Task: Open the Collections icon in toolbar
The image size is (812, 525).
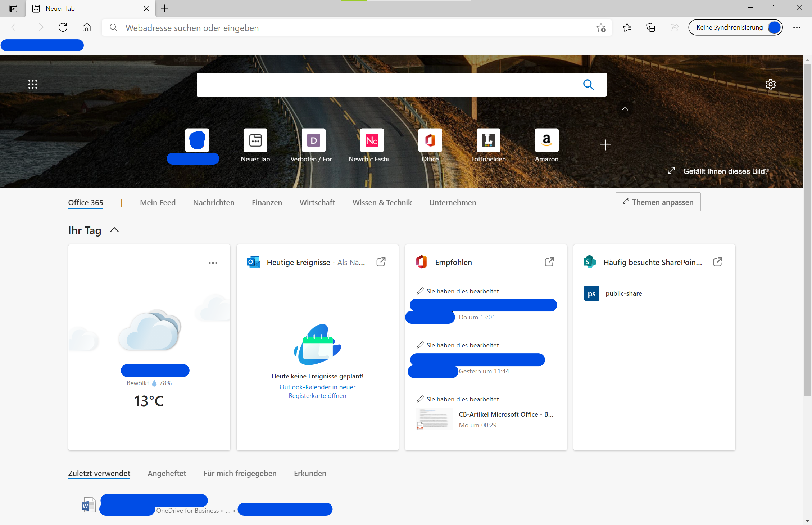Action: [651, 27]
